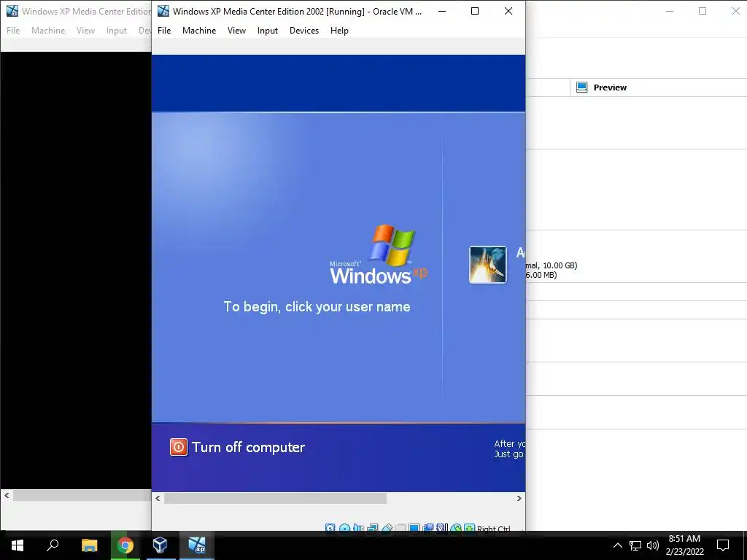The height and width of the screenshot is (560, 747).
Task: Open the Machine menu in the front VM window
Action: tap(199, 31)
